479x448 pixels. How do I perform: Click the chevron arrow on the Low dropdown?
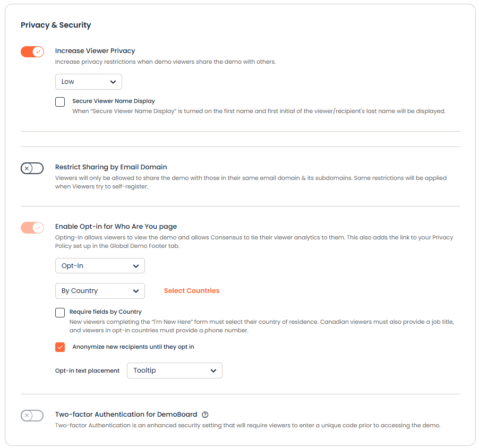113,82
